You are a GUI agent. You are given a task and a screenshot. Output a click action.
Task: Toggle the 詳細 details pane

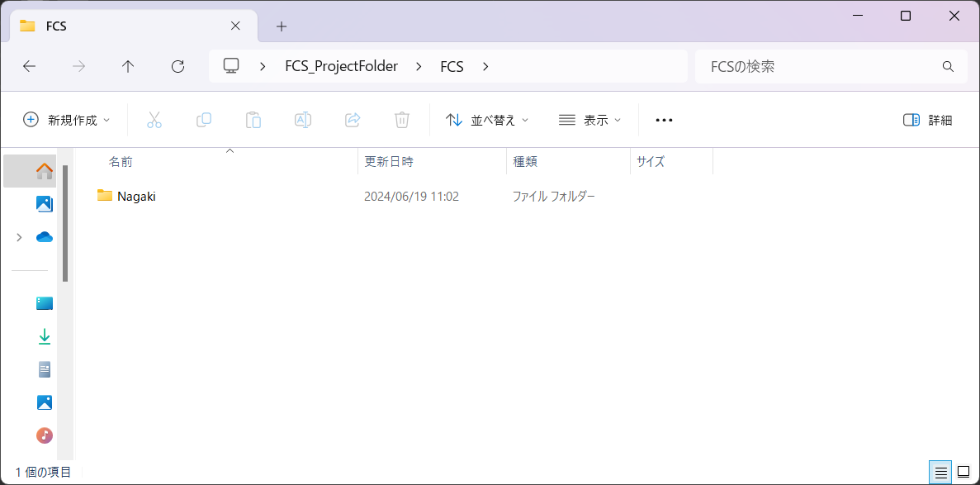[x=928, y=120]
